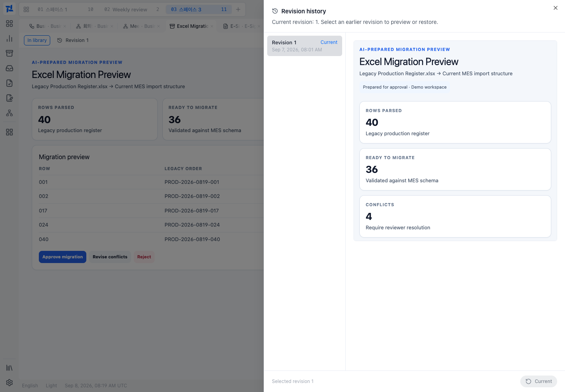Click the Reject button
Screen dimensions: 565x392
144,257
